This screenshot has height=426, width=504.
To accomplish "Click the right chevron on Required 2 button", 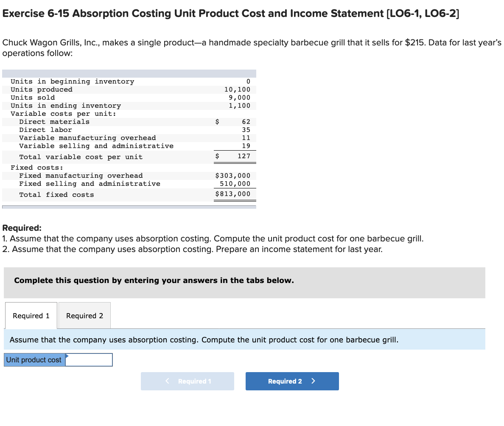I will click(x=313, y=381).
